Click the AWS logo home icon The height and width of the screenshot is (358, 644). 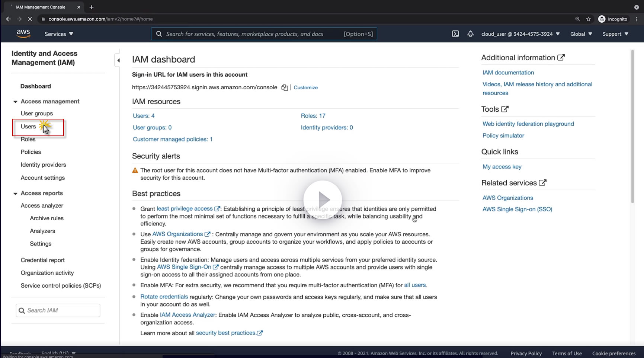[x=23, y=34]
